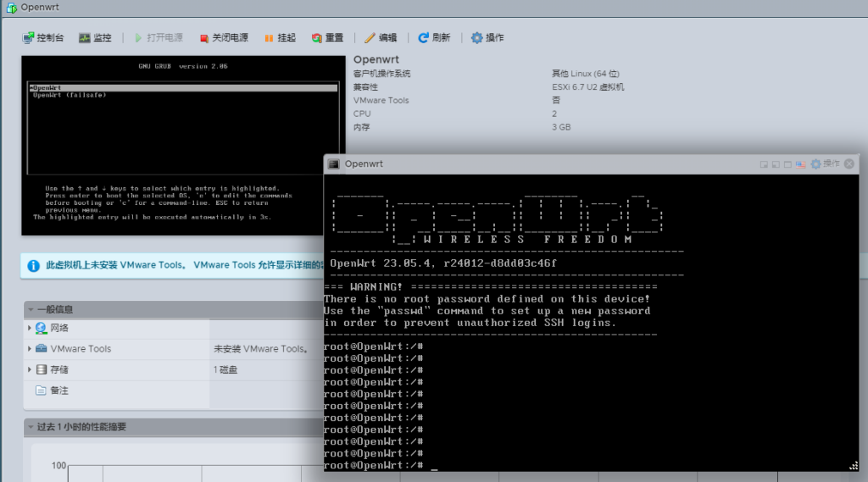
Task: Click 关闭电源 to power off the VM
Action: 224,37
